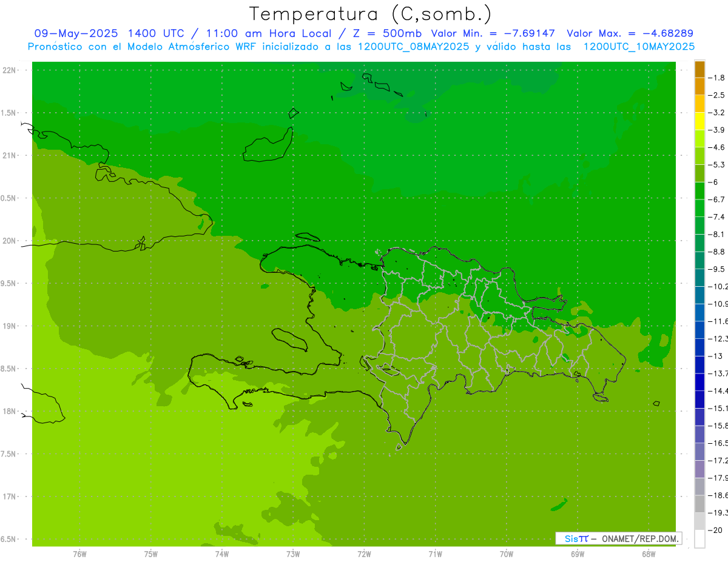The image size is (728, 562).
Task: Pick the dark orange swatch above -1.8
Action: point(699,69)
